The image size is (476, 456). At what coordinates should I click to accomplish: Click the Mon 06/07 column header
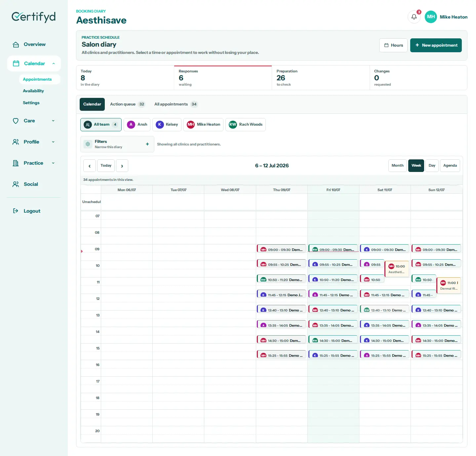[x=127, y=190]
